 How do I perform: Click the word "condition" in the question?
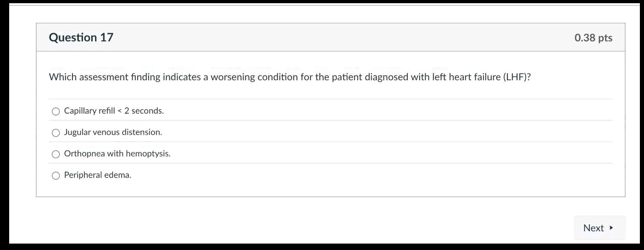[x=278, y=77]
